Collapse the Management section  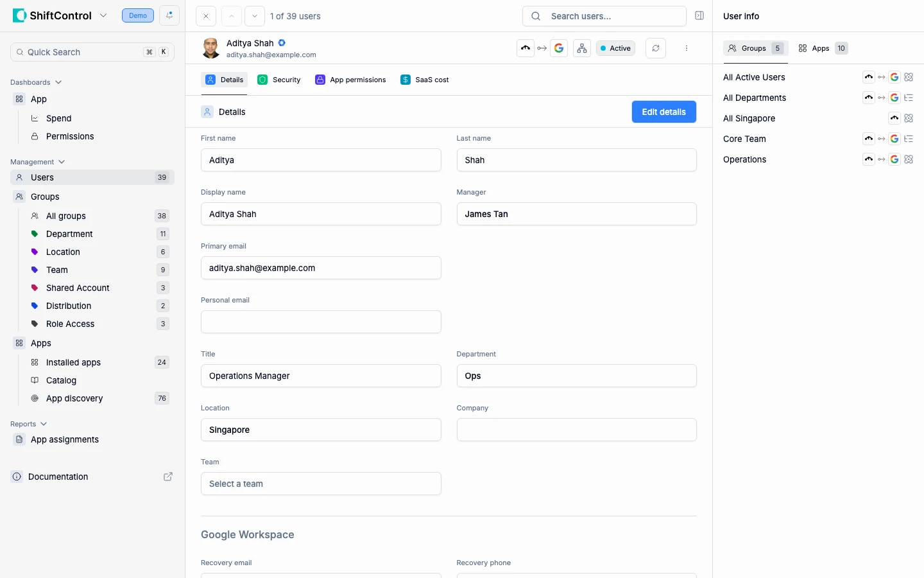pos(62,162)
